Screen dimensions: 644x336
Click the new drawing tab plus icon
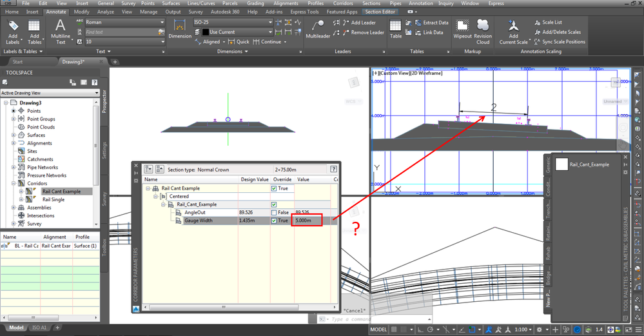click(115, 62)
